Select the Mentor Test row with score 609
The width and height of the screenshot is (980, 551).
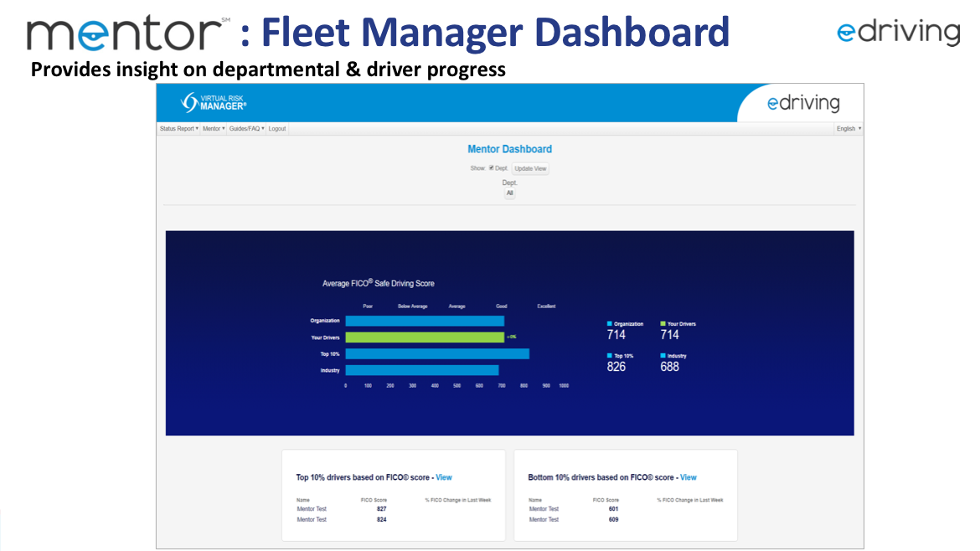626,520
